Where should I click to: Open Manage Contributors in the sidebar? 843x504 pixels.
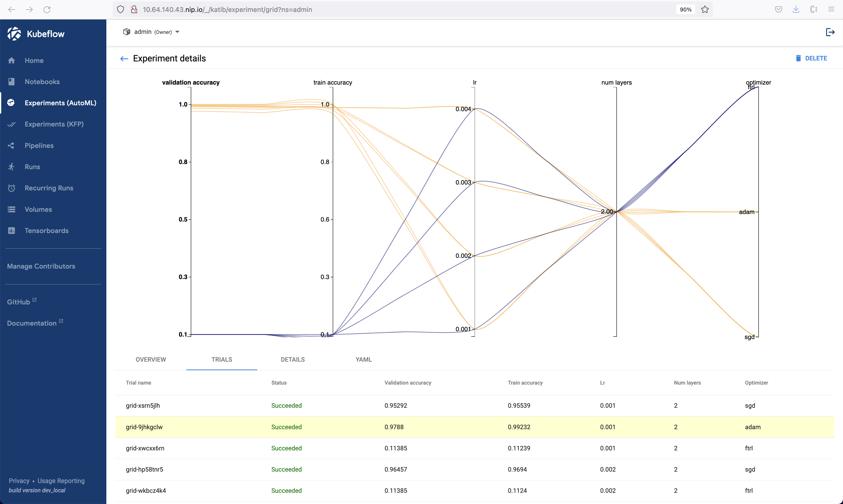click(x=41, y=266)
